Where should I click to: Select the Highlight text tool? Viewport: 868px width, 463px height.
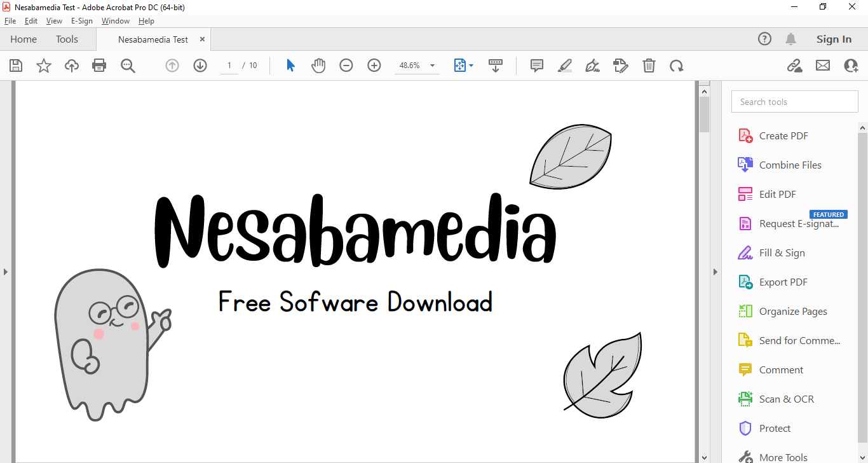(565, 66)
